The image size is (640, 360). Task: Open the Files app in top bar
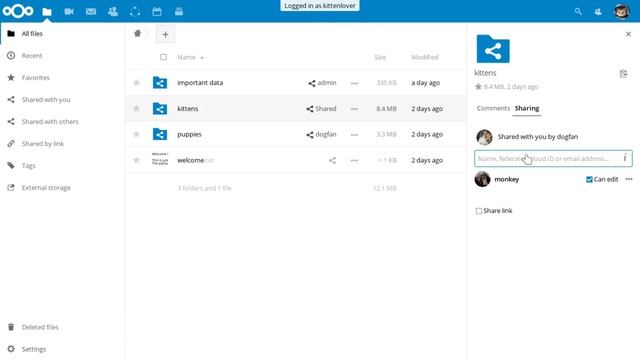click(47, 11)
